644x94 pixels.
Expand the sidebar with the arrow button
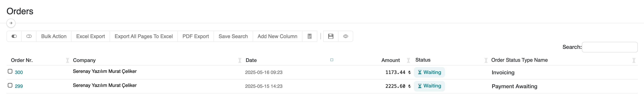[11, 23]
